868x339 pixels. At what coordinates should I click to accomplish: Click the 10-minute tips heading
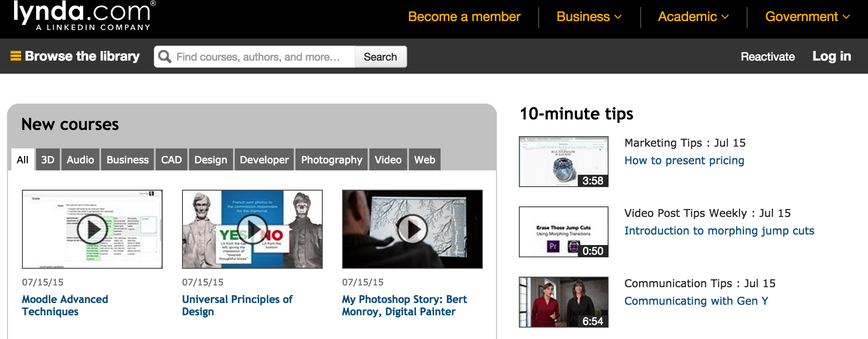point(576,114)
